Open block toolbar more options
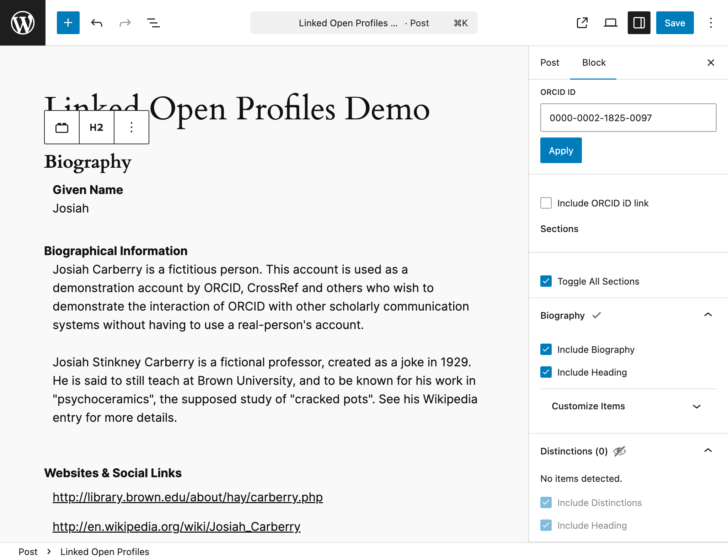 tap(132, 127)
